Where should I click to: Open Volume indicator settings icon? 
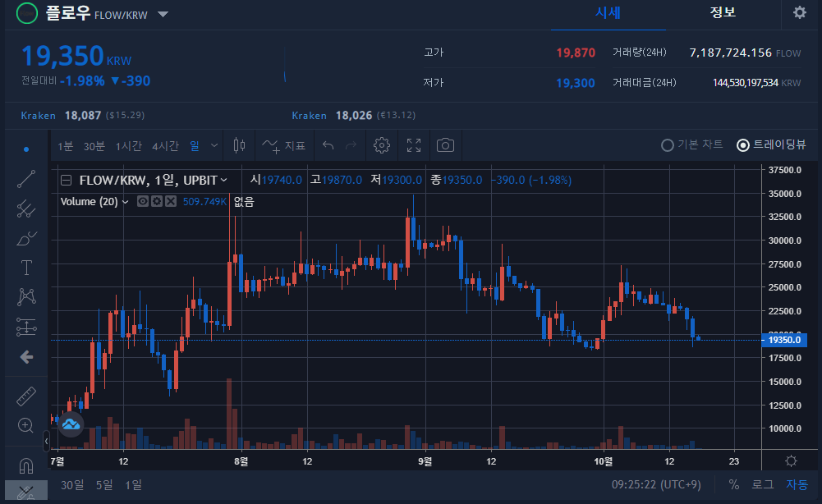click(x=156, y=201)
